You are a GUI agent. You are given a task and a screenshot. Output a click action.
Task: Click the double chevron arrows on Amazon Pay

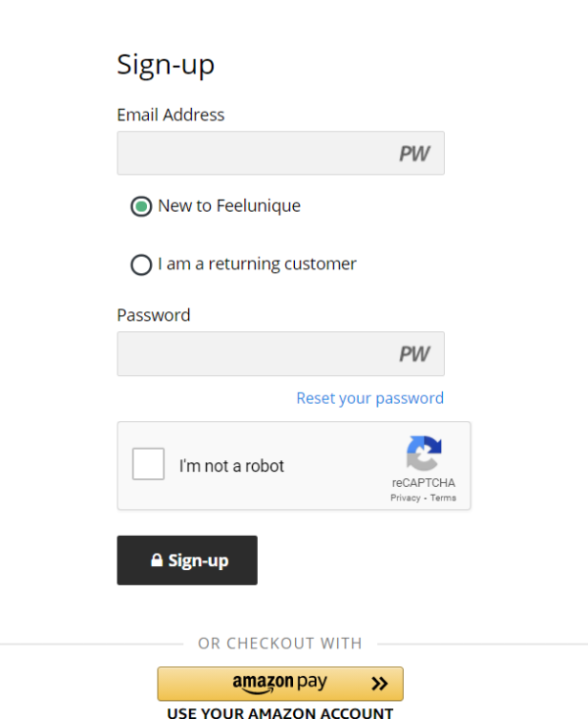[x=379, y=684]
